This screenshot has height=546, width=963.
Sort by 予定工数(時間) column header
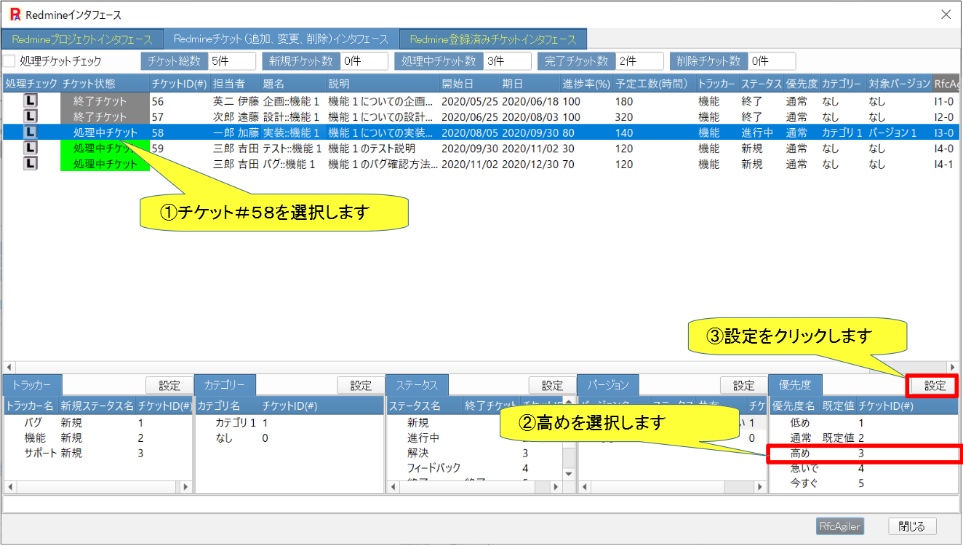click(654, 84)
